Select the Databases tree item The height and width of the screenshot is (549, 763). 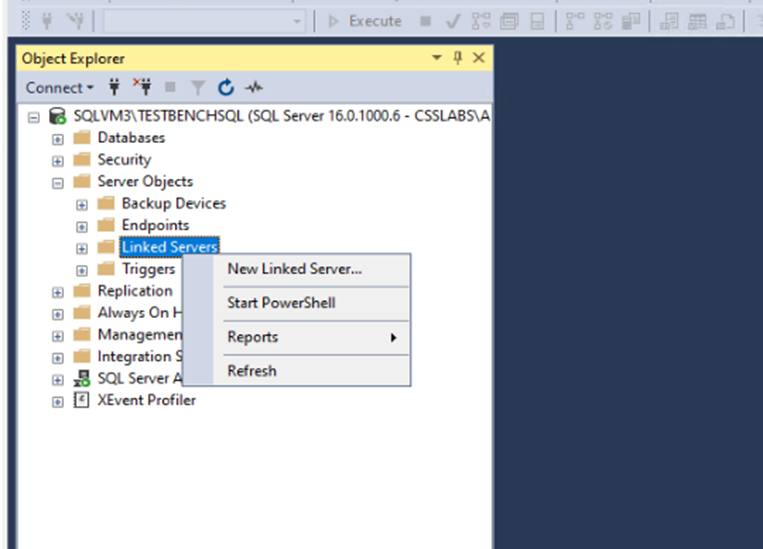pos(131,138)
